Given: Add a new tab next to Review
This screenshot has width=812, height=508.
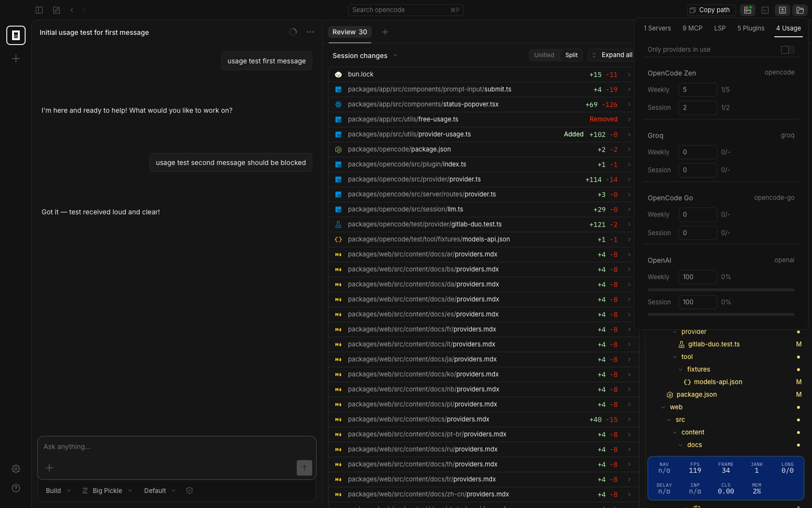Looking at the screenshot, I should 385,32.
